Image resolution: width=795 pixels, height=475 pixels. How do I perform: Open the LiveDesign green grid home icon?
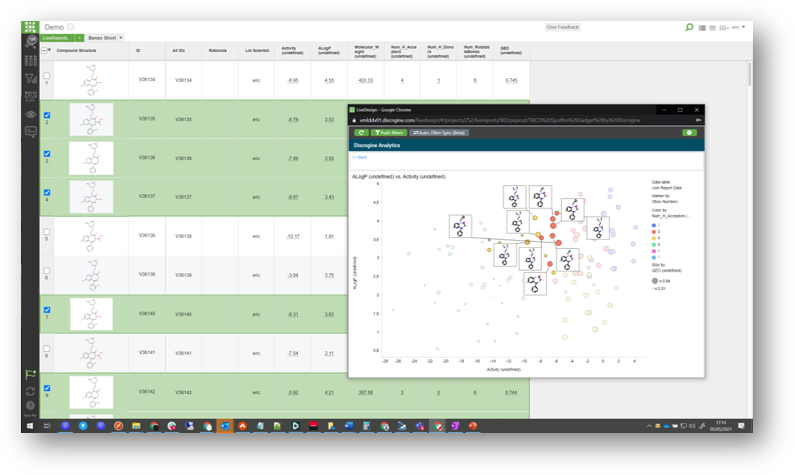(x=30, y=27)
